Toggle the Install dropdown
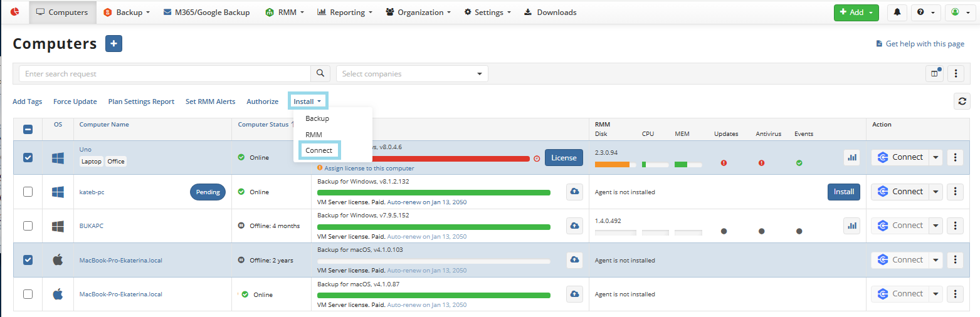 [x=307, y=101]
